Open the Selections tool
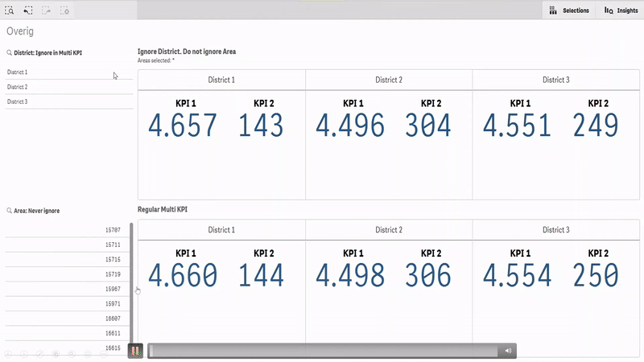Viewport: 644px width, 362px height. (x=569, y=10)
